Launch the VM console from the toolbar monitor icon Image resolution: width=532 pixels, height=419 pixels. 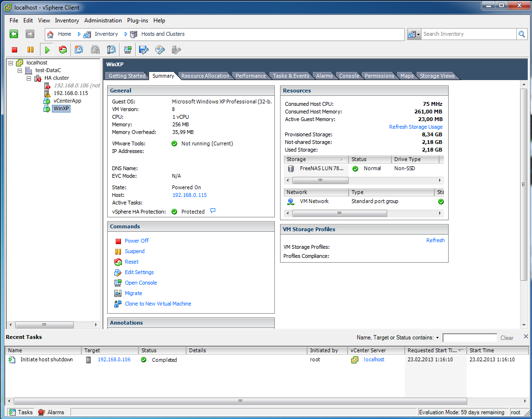point(128,50)
